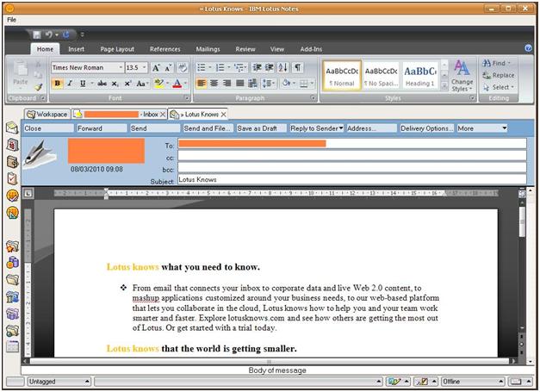Open the Line Spacing dropdown

[268, 83]
